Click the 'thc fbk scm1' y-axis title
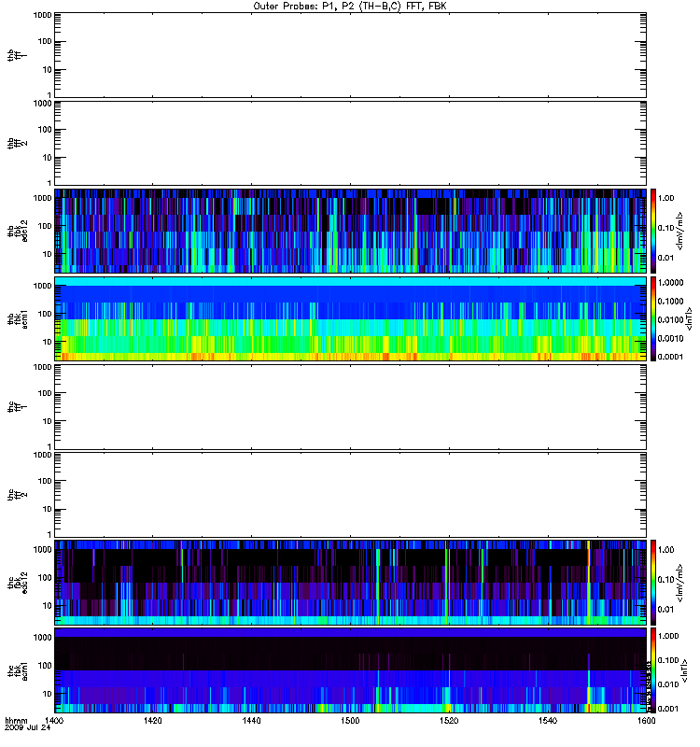 [18, 670]
